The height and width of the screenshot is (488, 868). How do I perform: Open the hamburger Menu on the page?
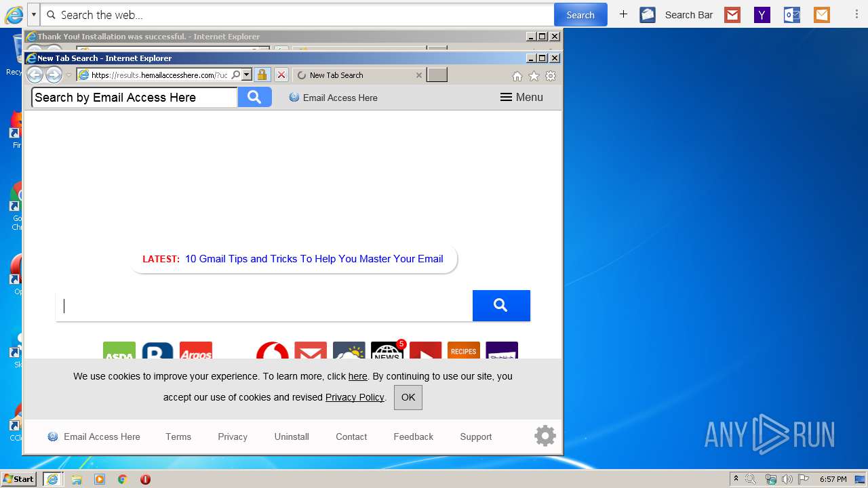point(521,97)
